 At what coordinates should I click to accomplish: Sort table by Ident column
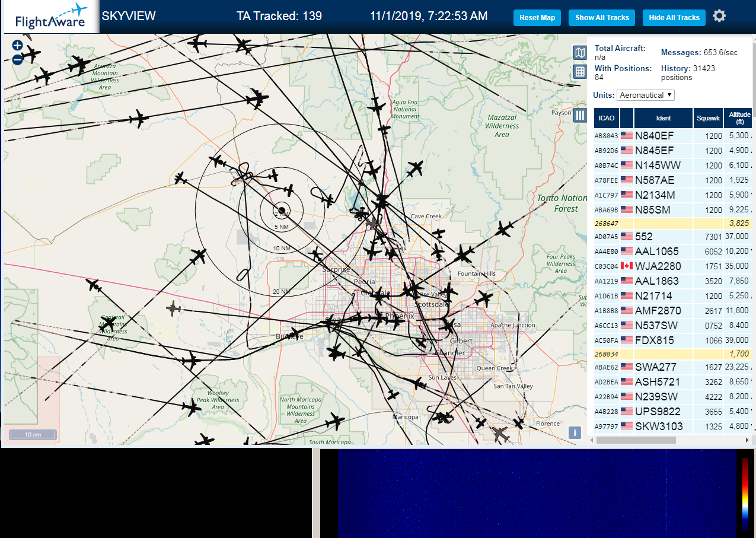tap(664, 118)
